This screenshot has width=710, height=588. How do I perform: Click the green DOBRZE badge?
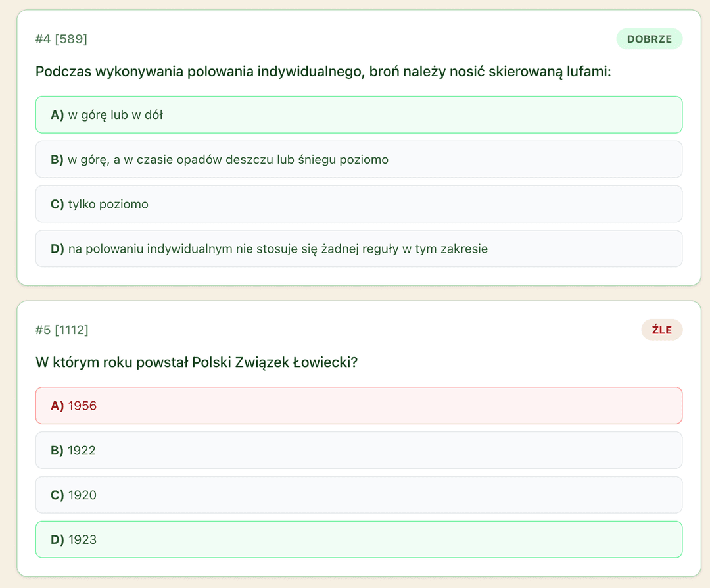[649, 39]
